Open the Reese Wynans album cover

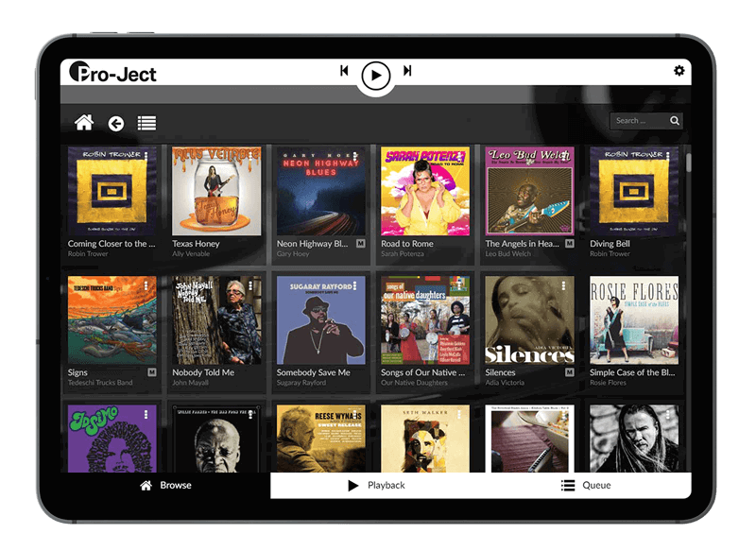click(x=321, y=439)
